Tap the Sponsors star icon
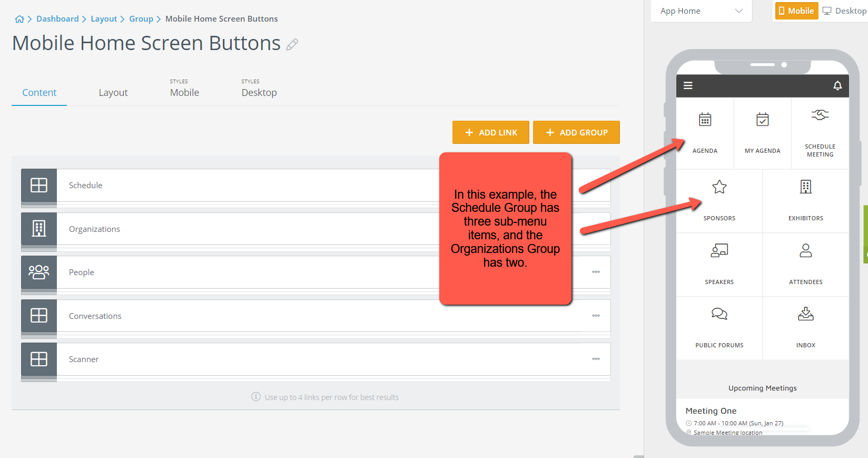This screenshot has width=868, height=458. tap(719, 187)
